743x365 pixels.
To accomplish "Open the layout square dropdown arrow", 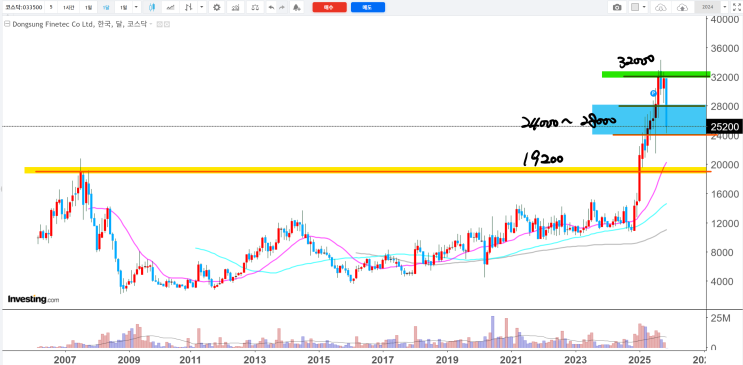I will click(644, 7).
